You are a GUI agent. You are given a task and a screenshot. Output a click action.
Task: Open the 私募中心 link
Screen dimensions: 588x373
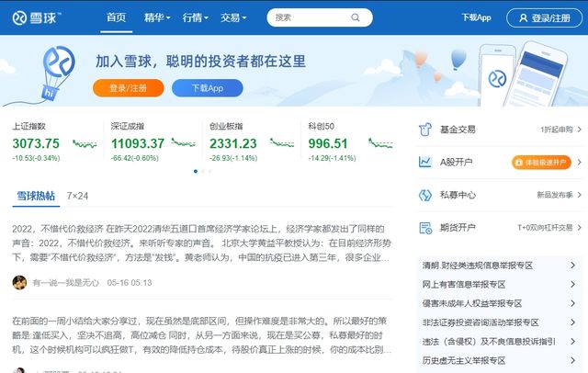(x=458, y=195)
